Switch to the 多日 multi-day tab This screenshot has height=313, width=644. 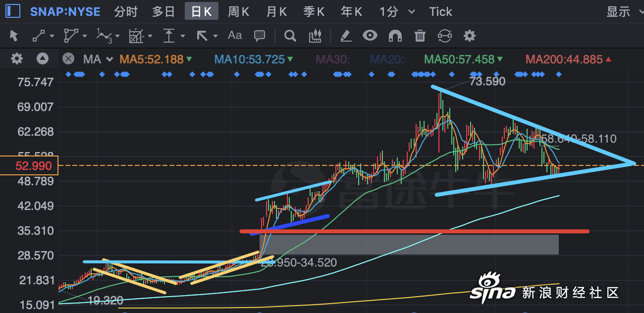163,11
